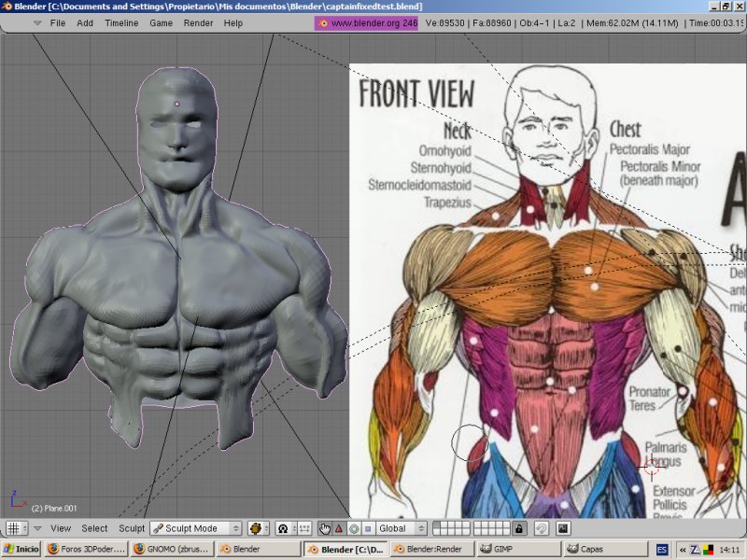
Task: Click the (2) Plane.001 object label
Action: (x=54, y=508)
